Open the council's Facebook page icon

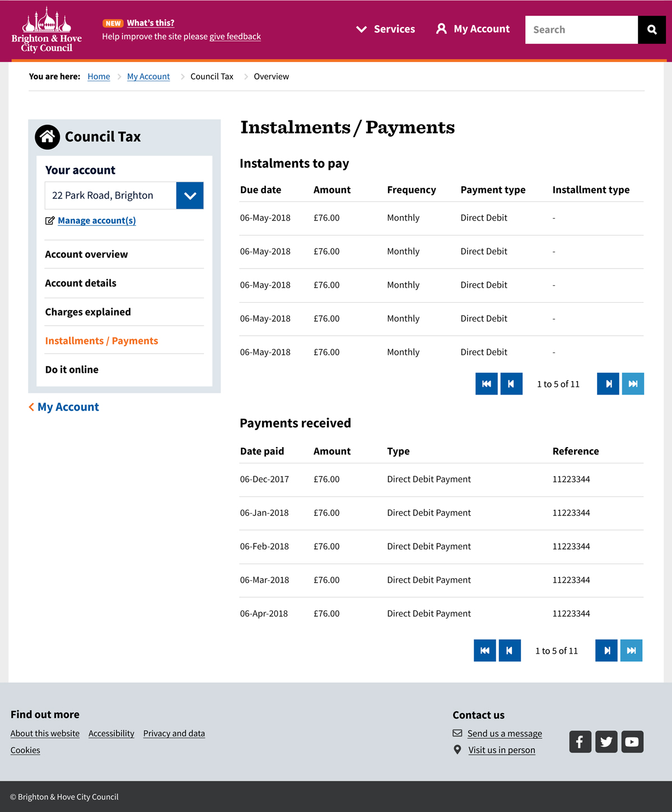(x=580, y=741)
